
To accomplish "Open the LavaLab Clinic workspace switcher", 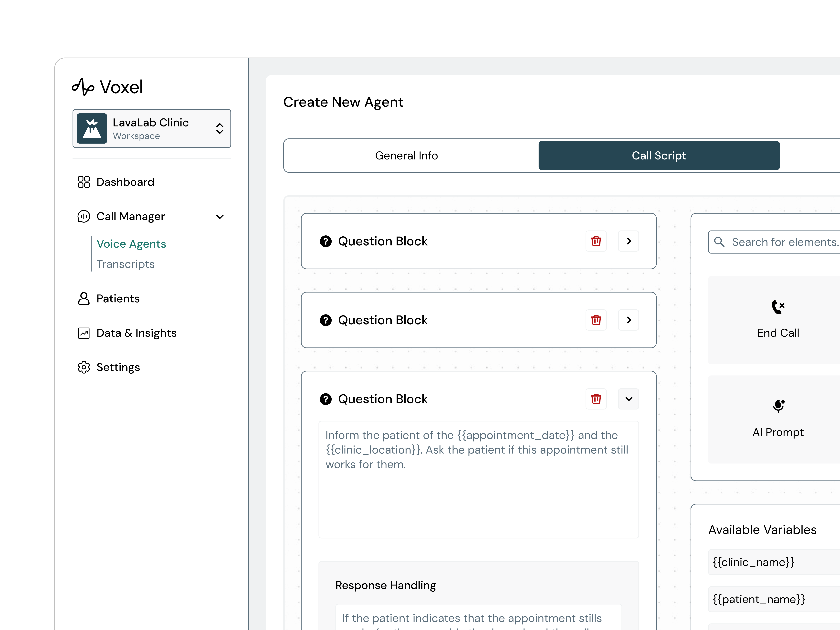I will 152,128.
